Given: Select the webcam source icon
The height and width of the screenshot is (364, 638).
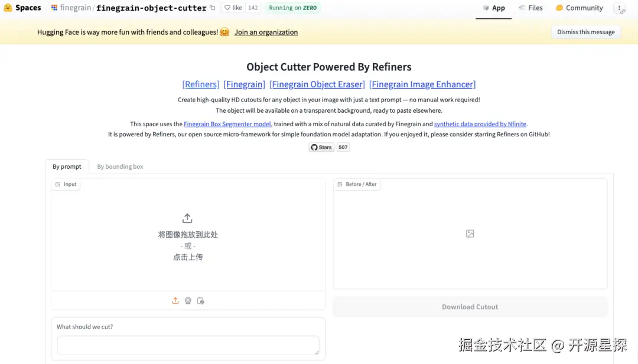Looking at the screenshot, I should pos(188,301).
